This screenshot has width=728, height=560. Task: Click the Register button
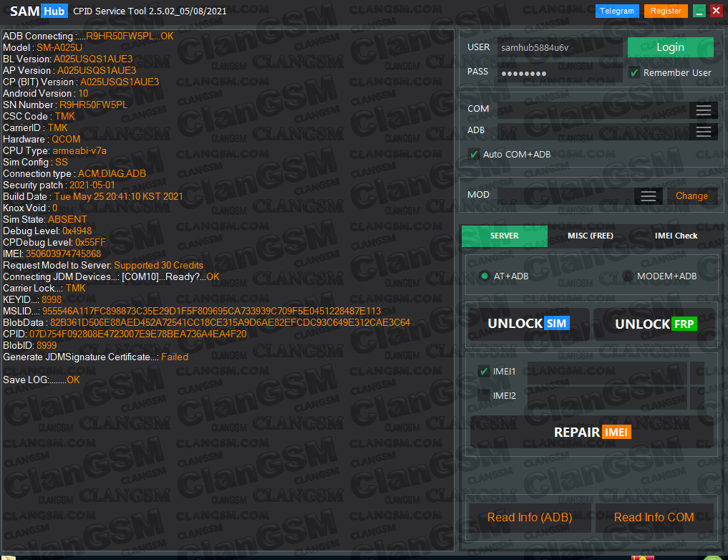click(x=666, y=11)
